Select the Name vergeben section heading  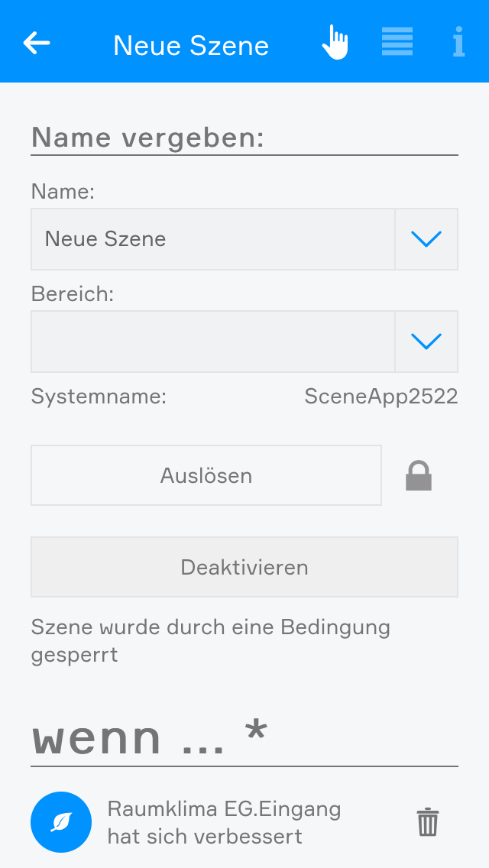point(147,138)
